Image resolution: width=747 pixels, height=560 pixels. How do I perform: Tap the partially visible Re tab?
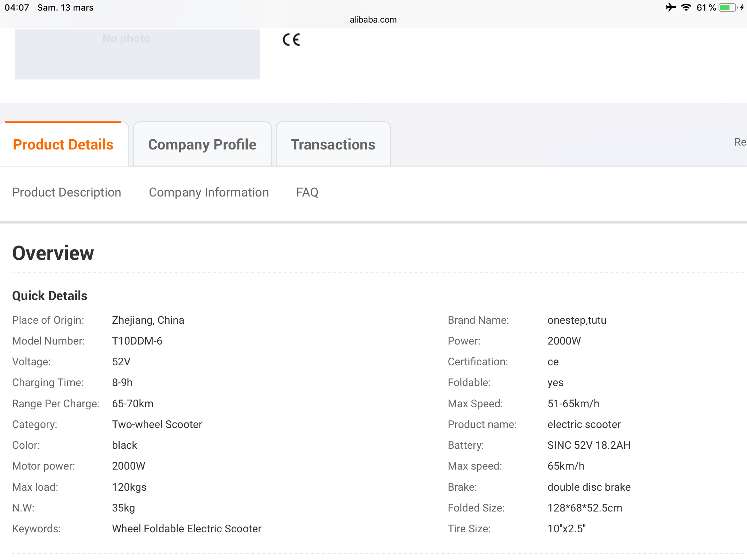coord(740,142)
